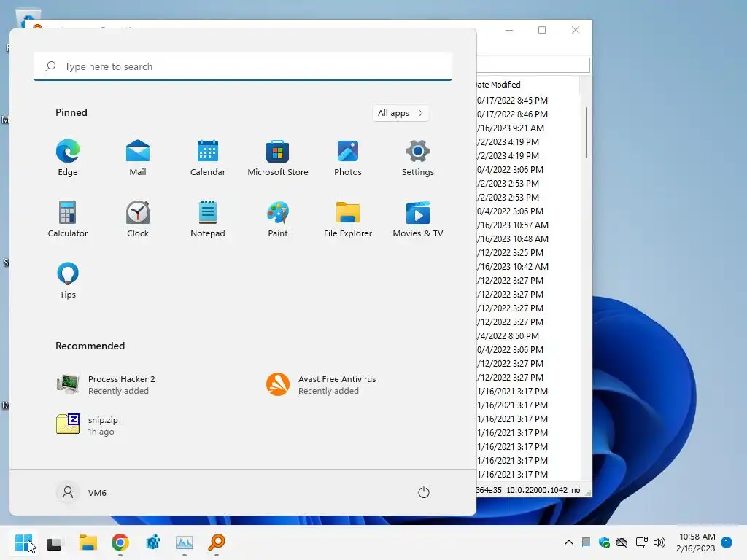Open the recommended snip.zip file
747x560 pixels.
(88, 425)
